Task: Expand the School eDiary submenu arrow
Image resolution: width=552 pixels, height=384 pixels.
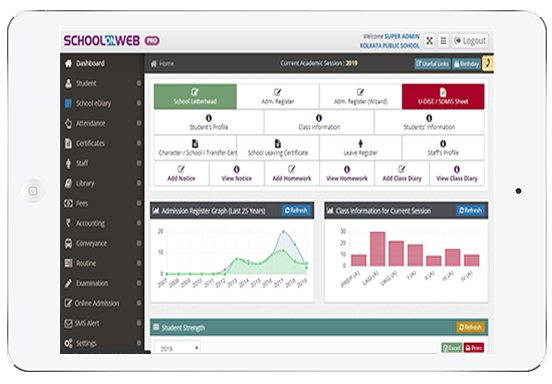Action: [139, 103]
